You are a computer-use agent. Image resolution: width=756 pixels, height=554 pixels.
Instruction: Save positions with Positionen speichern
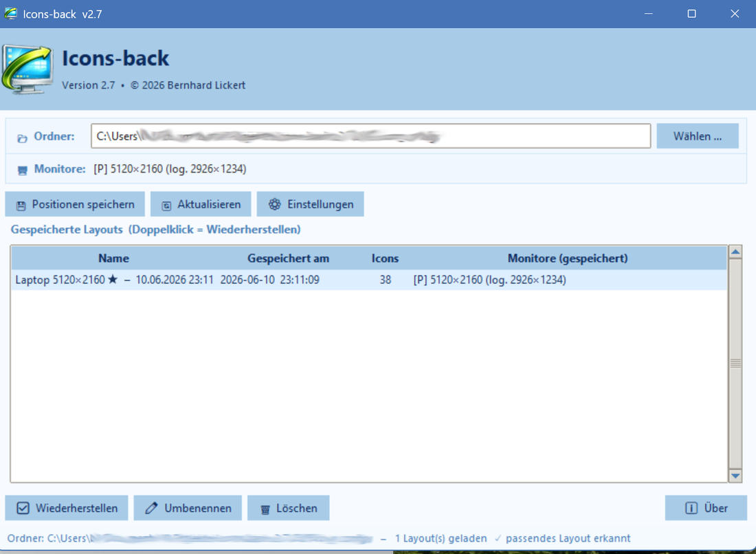coord(75,204)
